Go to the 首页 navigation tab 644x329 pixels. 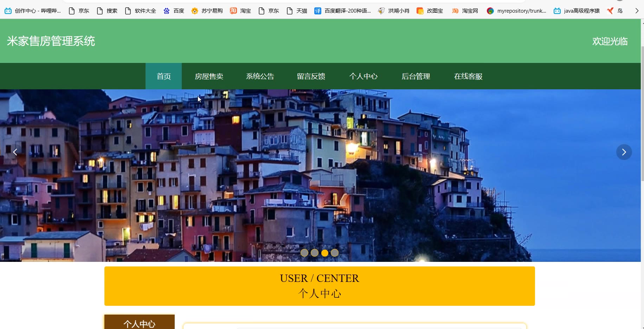point(163,76)
